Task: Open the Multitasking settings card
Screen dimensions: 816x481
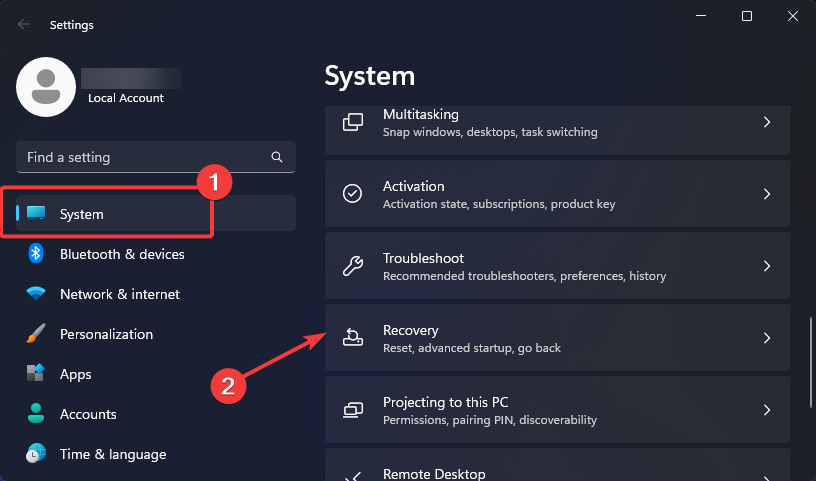Action: pyautogui.click(x=557, y=130)
